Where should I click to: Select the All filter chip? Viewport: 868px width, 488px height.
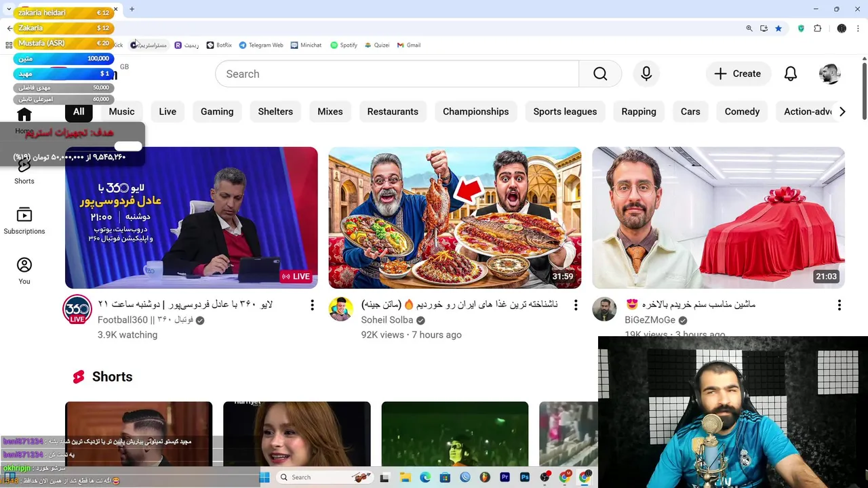pos(79,112)
